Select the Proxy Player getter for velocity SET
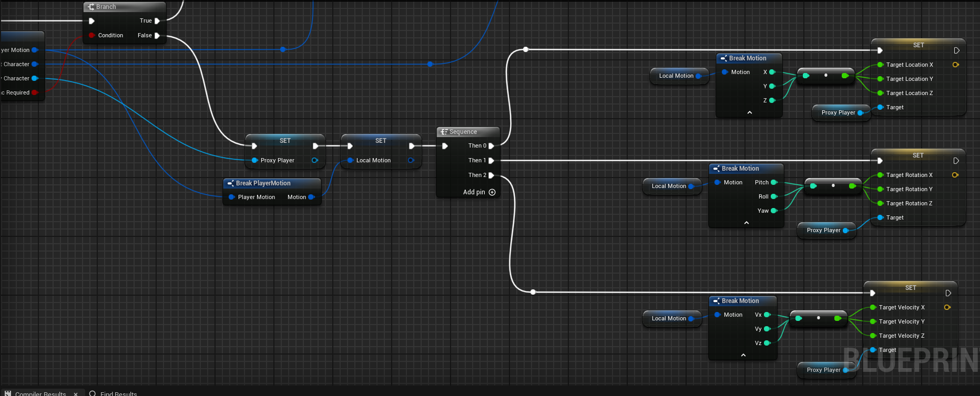 click(x=826, y=370)
